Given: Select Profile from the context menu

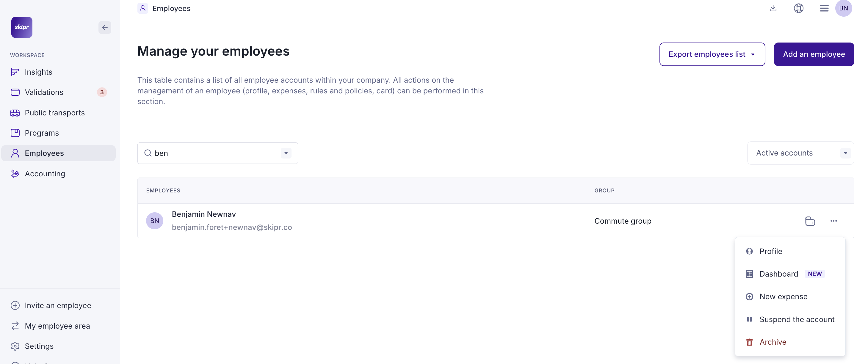Looking at the screenshot, I should pyautogui.click(x=771, y=251).
